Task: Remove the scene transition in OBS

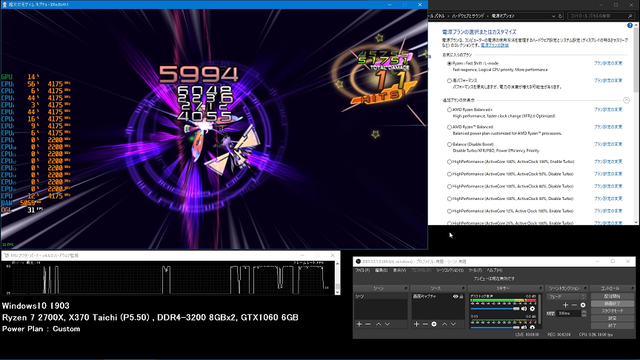Action: click(574, 305)
